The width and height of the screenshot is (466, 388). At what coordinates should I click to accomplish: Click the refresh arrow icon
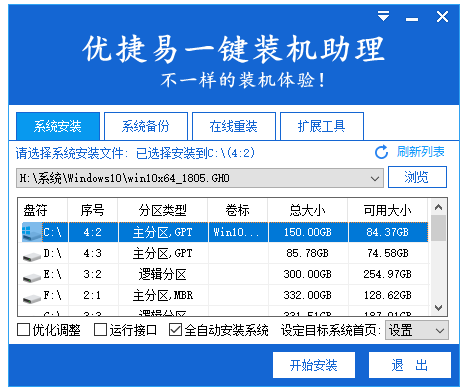click(381, 152)
